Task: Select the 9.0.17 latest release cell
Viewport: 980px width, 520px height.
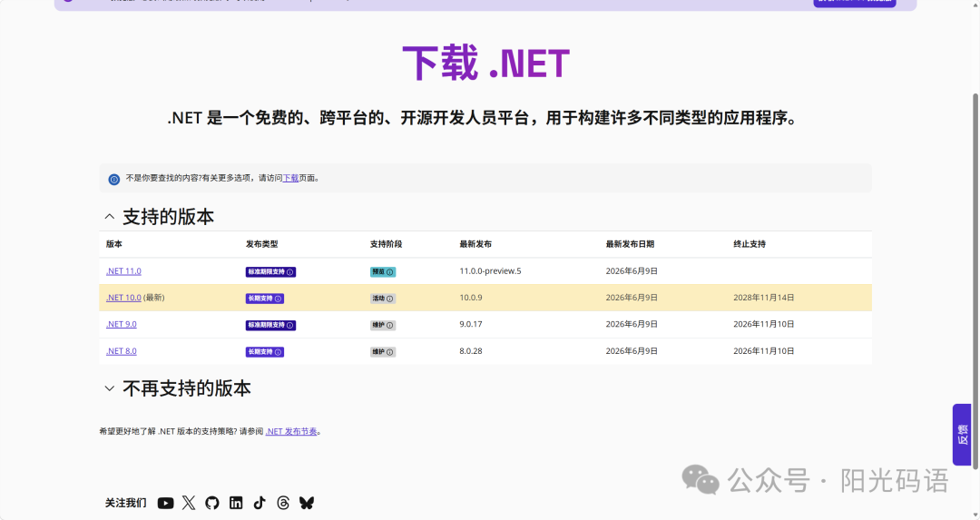Action: 471,324
